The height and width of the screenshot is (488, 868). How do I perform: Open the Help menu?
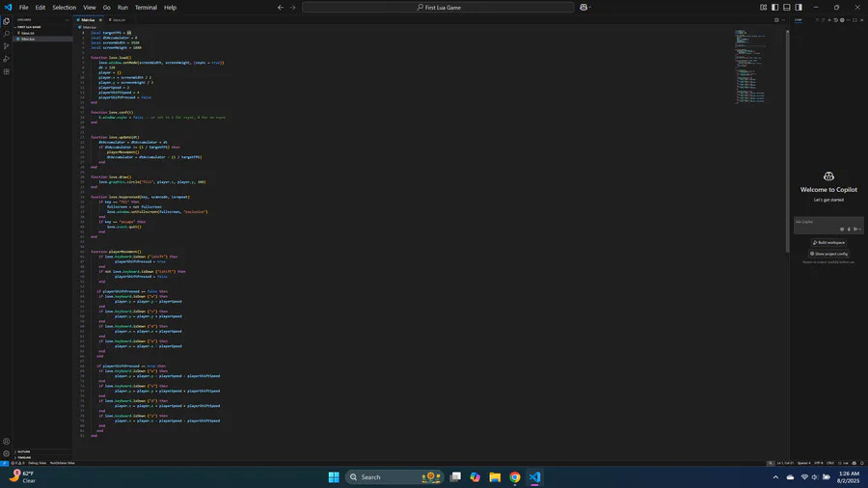170,7
